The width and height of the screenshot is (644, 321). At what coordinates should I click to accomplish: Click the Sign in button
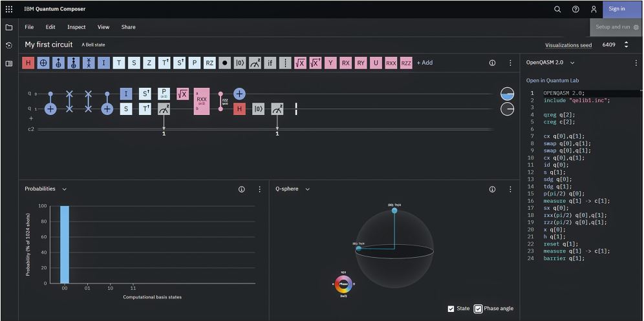(623, 9)
